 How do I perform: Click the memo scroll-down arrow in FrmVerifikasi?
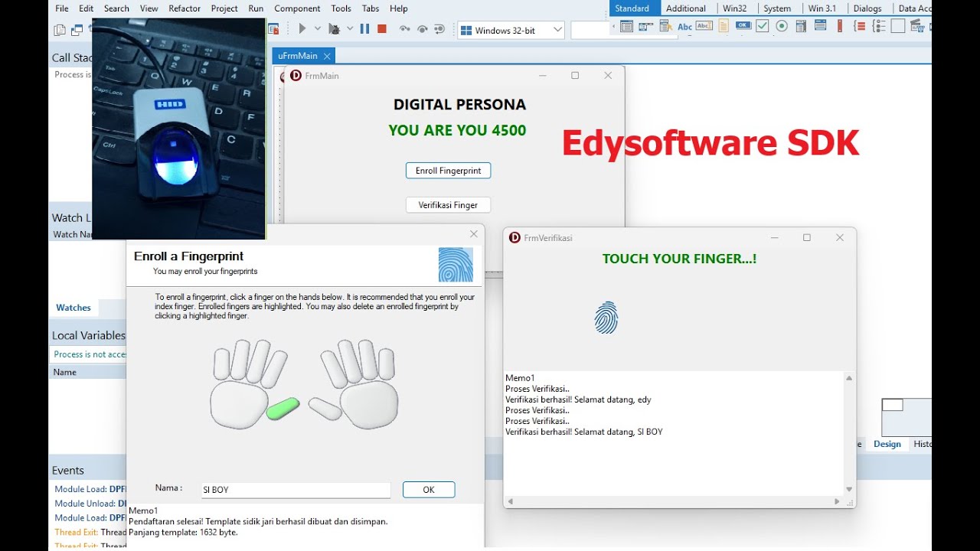click(x=849, y=489)
